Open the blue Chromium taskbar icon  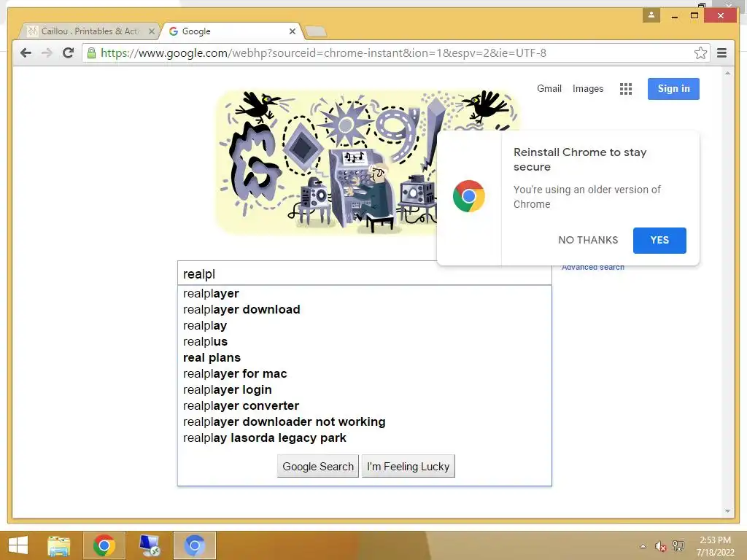[194, 545]
